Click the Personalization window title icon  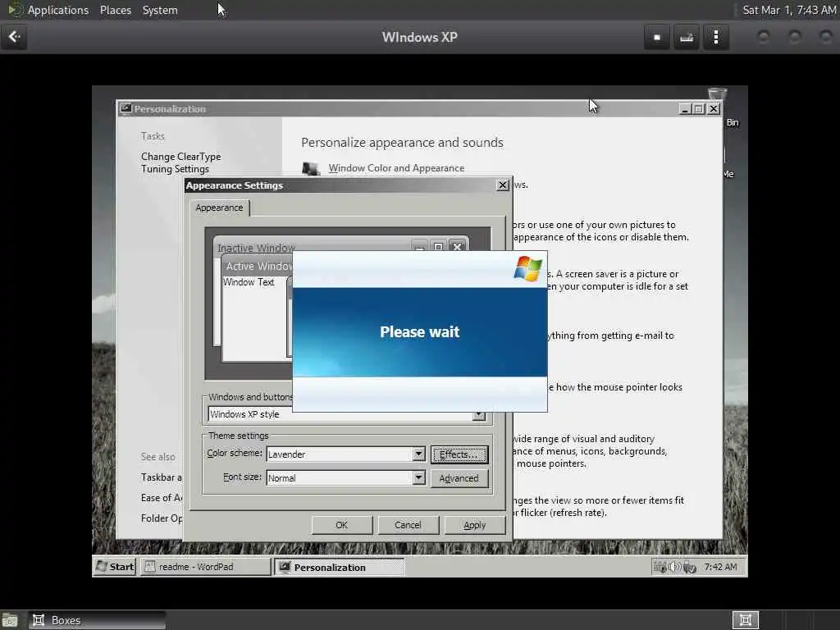click(126, 108)
